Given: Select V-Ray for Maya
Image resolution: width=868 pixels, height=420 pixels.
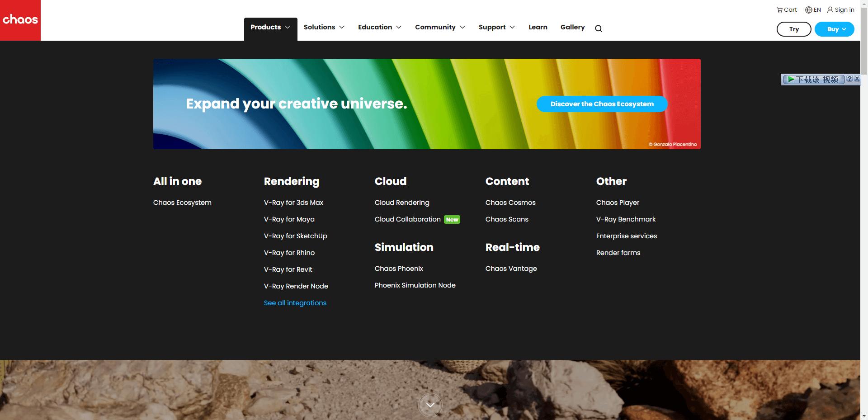Looking at the screenshot, I should pyautogui.click(x=289, y=219).
